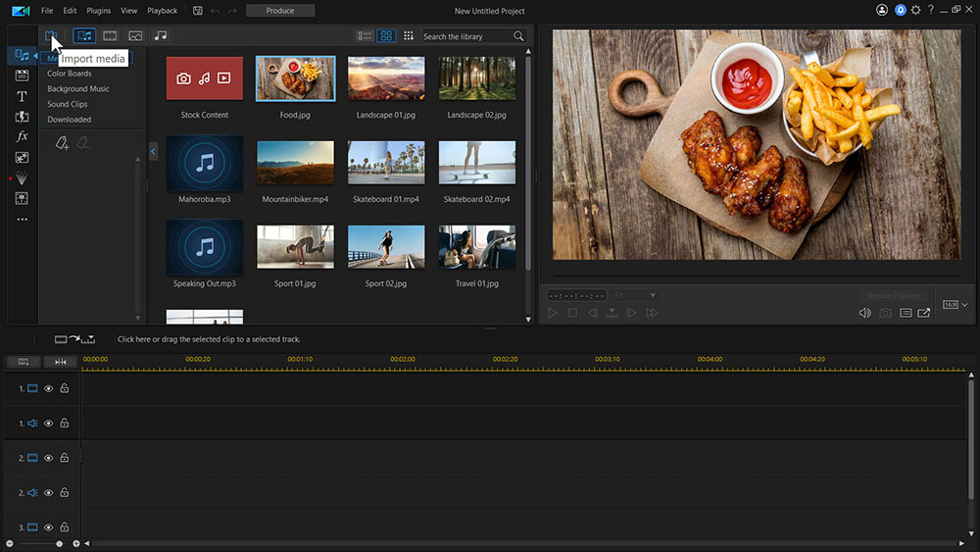This screenshot has height=552, width=980.
Task: Click the 00:02:00 timeline ruler mark
Action: click(x=403, y=359)
